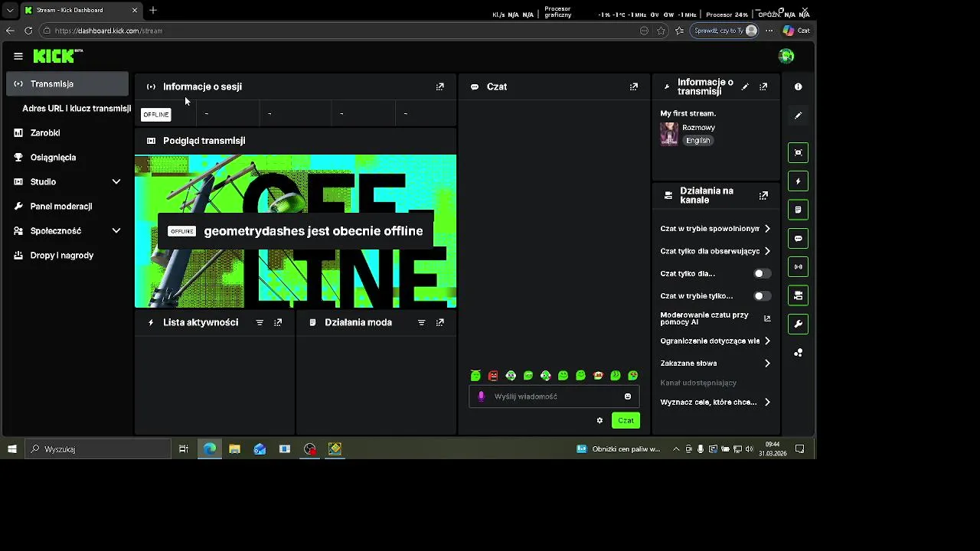Click the Wyszukaj taskbar search box
The image size is (980, 551).
[x=98, y=449]
